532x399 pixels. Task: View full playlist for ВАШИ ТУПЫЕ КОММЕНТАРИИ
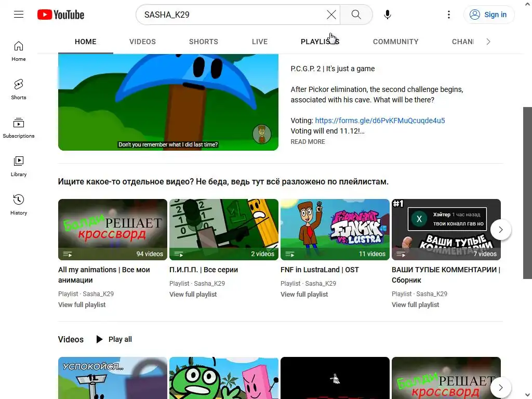tap(415, 304)
